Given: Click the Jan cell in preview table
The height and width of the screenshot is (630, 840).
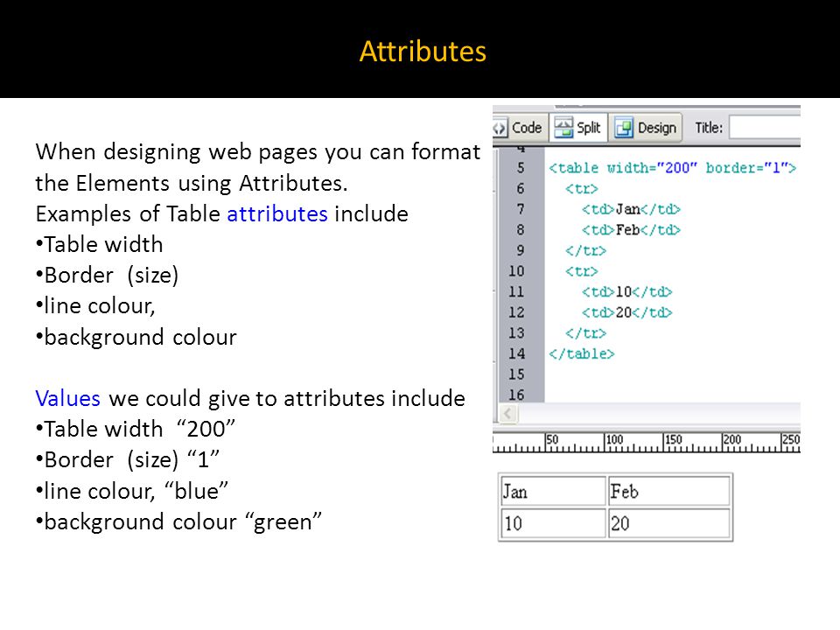Looking at the screenshot, I should click(553, 491).
